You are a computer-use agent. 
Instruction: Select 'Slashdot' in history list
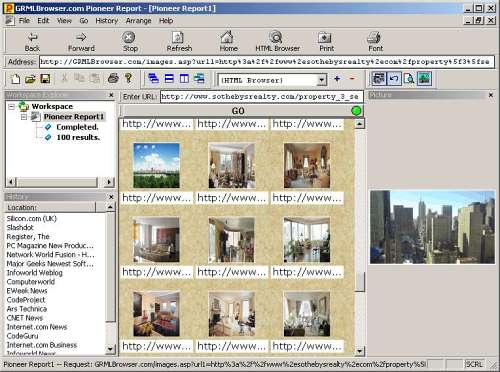[x=20, y=227]
